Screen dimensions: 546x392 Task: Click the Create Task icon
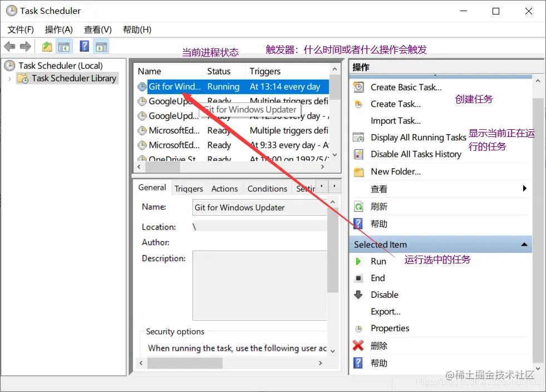[358, 104]
